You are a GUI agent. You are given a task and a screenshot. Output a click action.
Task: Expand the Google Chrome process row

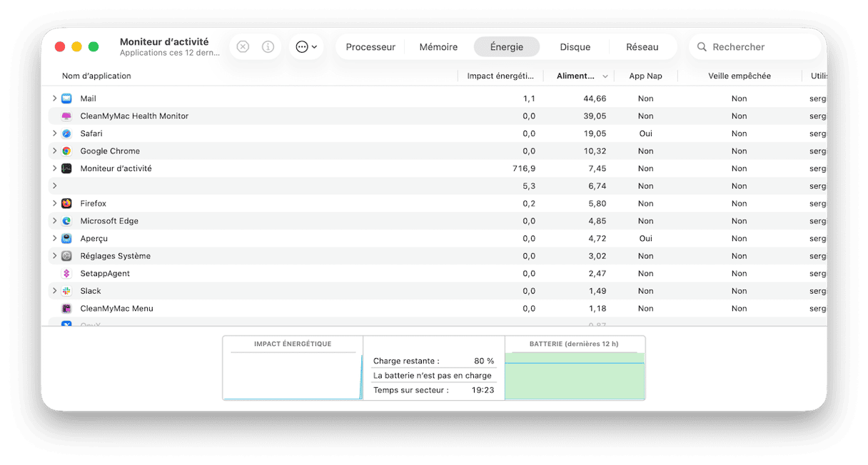point(54,151)
